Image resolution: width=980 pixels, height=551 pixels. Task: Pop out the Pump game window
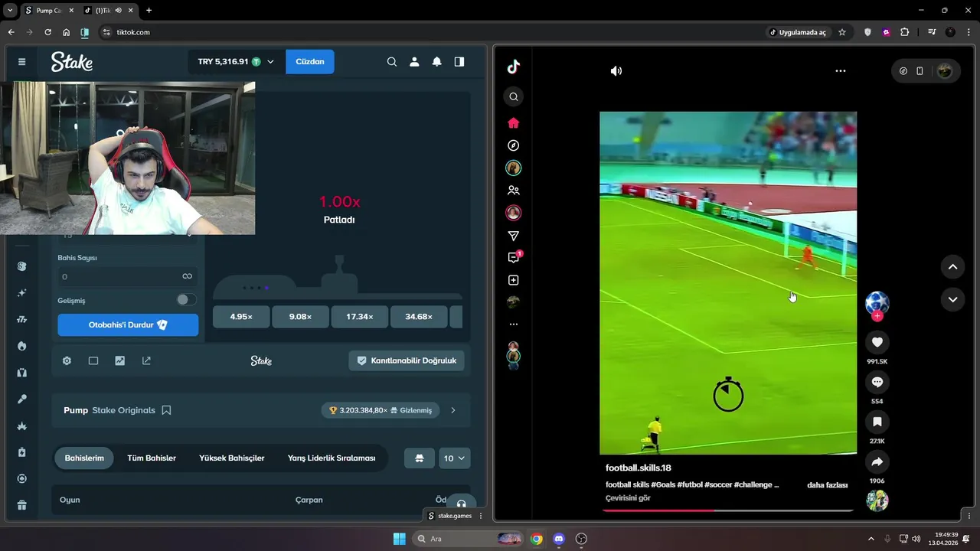pos(146,360)
